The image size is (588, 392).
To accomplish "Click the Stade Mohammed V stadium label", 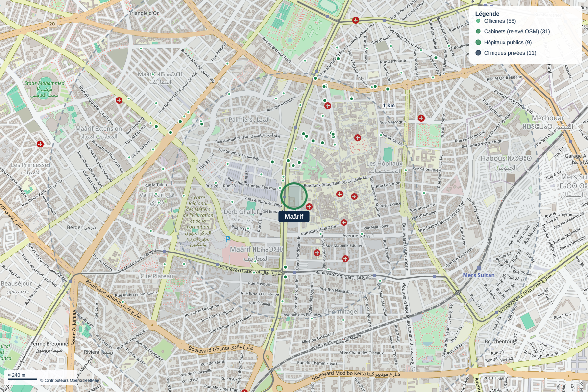I will [45, 89].
